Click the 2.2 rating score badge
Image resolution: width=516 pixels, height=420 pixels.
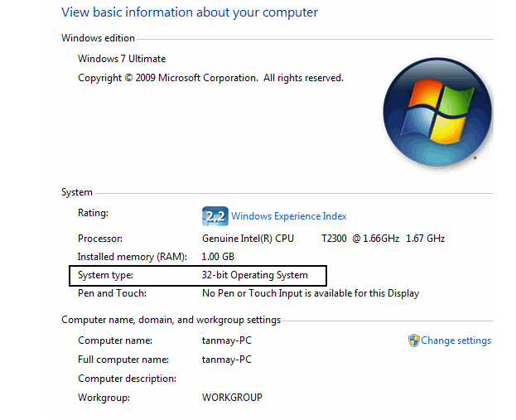point(215,216)
